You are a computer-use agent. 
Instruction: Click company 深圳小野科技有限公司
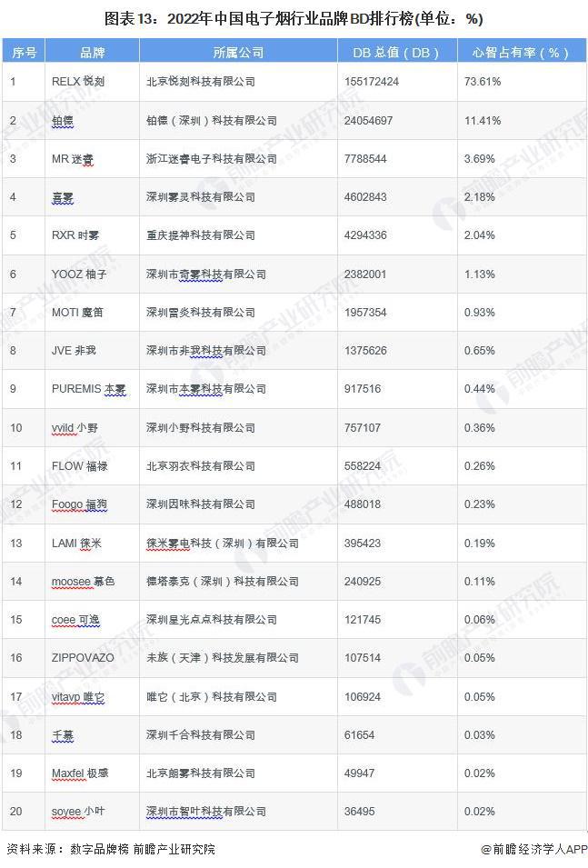coord(201,428)
